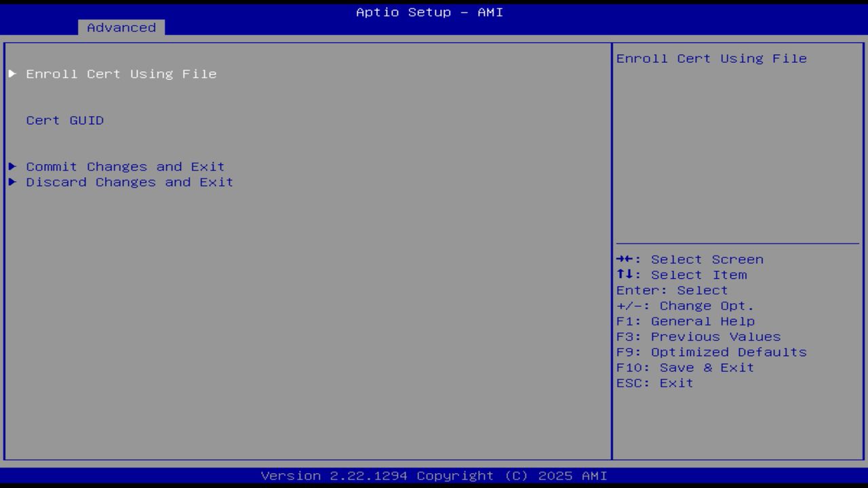Open the Enroll Cert Using File submenu
This screenshot has height=488, width=868.
click(120, 73)
